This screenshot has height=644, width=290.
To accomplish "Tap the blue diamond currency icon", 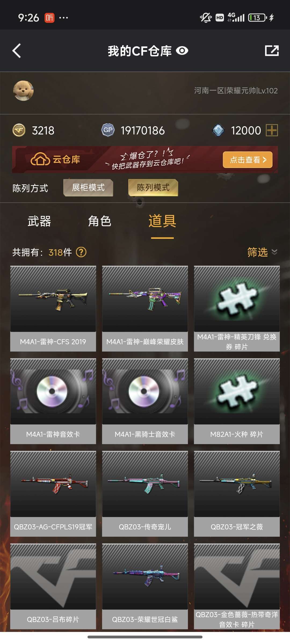I will pos(218,130).
